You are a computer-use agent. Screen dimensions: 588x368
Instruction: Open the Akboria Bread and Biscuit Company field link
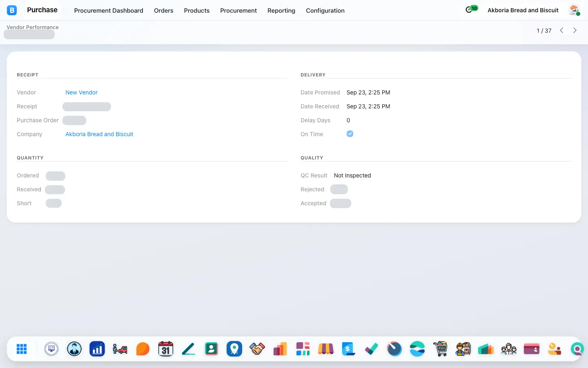click(x=100, y=134)
